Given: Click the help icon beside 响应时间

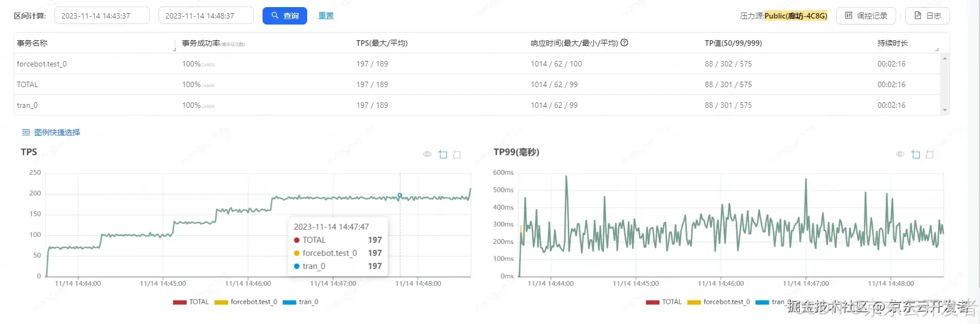Looking at the screenshot, I should pyautogui.click(x=624, y=42).
